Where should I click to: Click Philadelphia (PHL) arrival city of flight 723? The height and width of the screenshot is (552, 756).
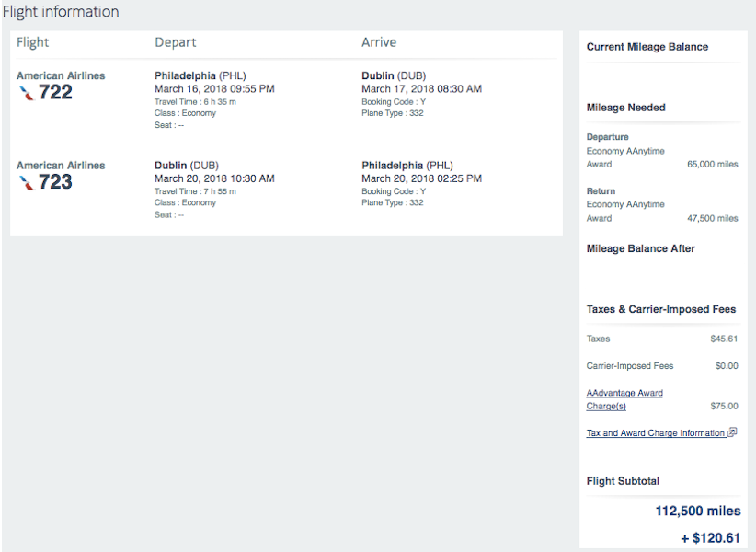407,166
